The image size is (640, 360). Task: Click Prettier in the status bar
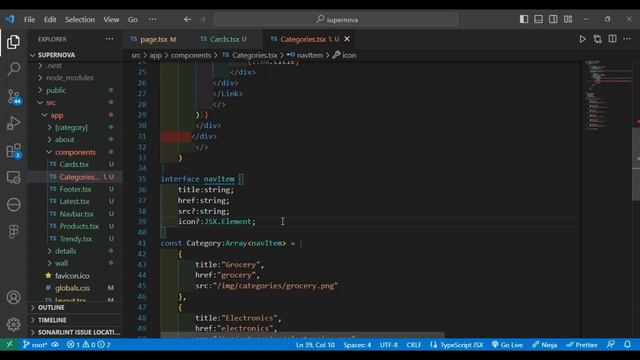pos(582,345)
